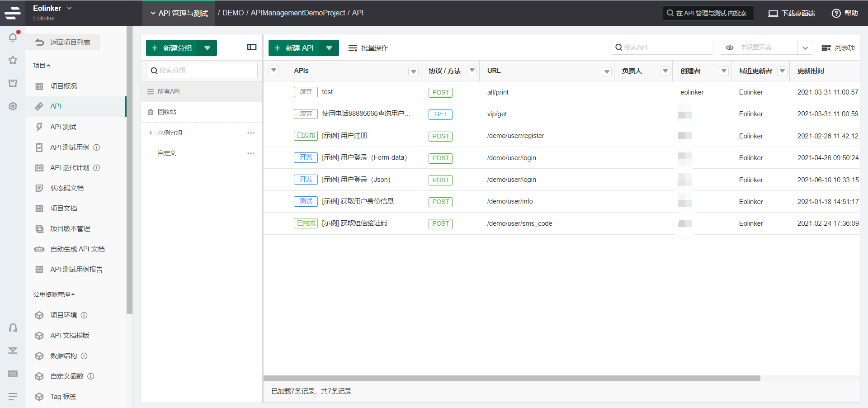Image resolution: width=868 pixels, height=408 pixels.
Task: Toggle the group panel layout icon
Action: click(252, 47)
